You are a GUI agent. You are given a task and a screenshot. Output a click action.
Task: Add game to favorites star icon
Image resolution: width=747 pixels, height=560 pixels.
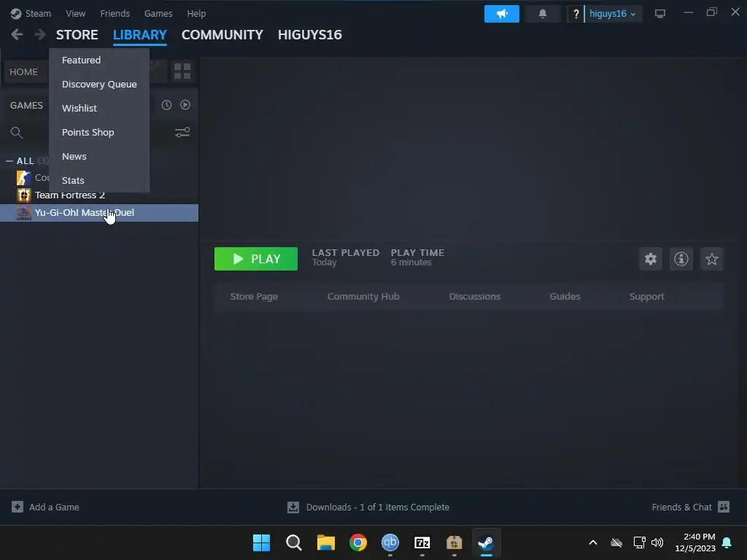pos(712,259)
